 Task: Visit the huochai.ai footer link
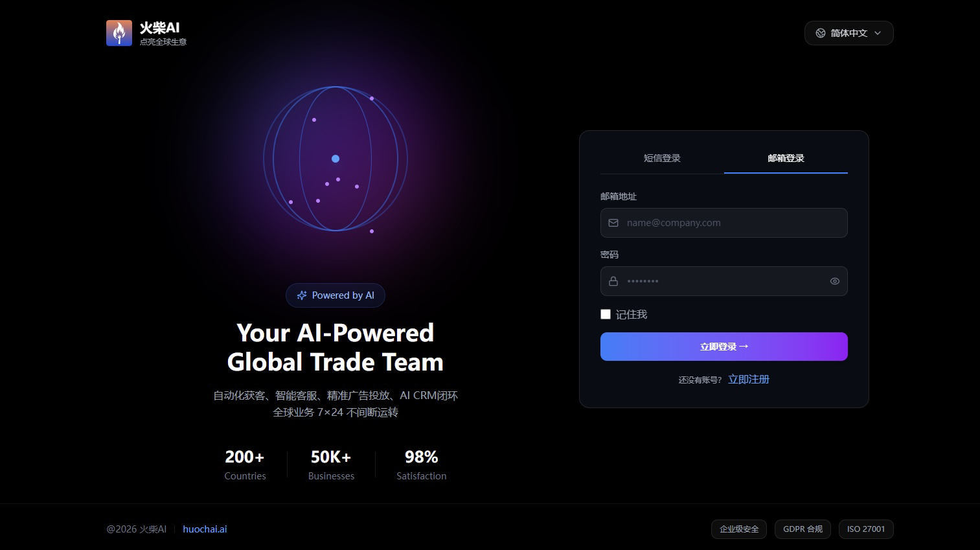(x=205, y=529)
